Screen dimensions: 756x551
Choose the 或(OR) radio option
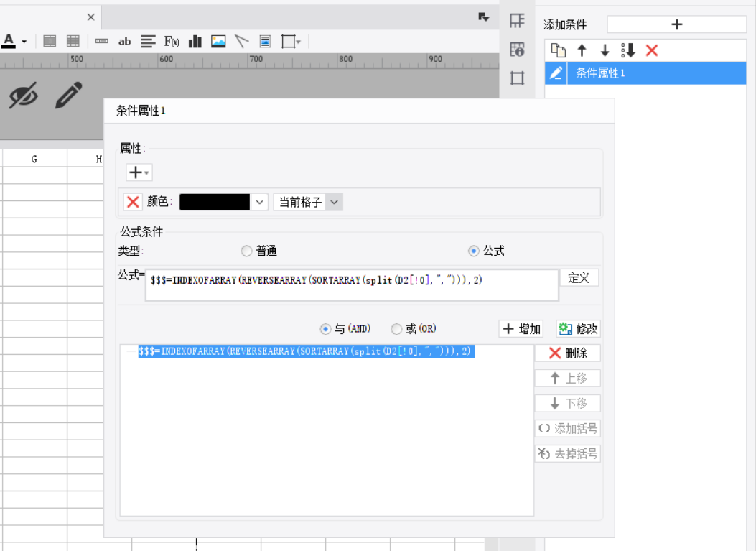click(396, 328)
